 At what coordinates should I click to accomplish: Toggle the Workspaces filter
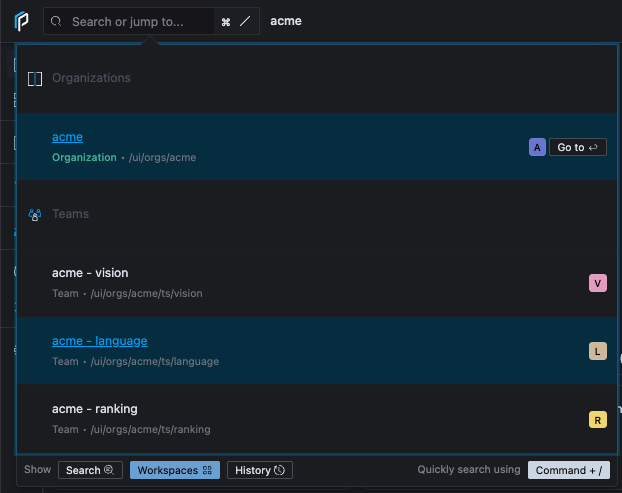pos(175,470)
